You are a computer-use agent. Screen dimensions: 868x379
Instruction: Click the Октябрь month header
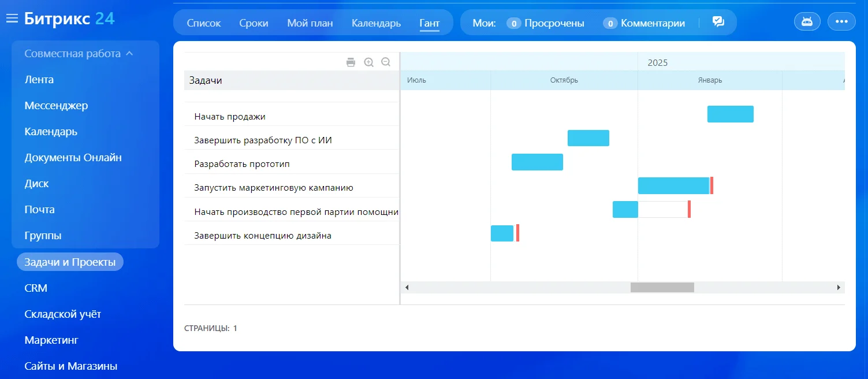(564, 80)
